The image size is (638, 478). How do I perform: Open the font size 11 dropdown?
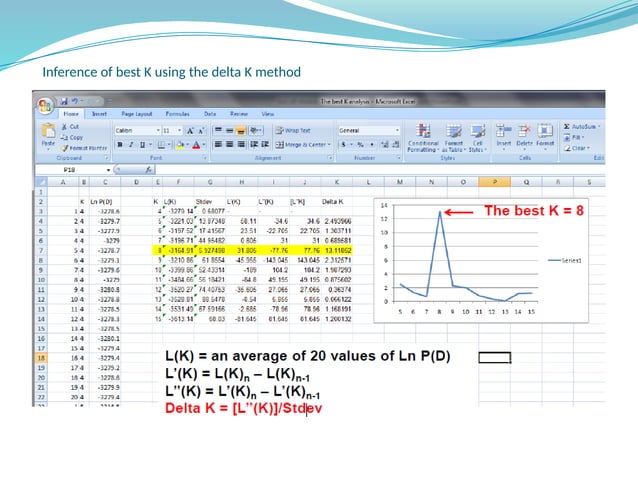pyautogui.click(x=179, y=131)
